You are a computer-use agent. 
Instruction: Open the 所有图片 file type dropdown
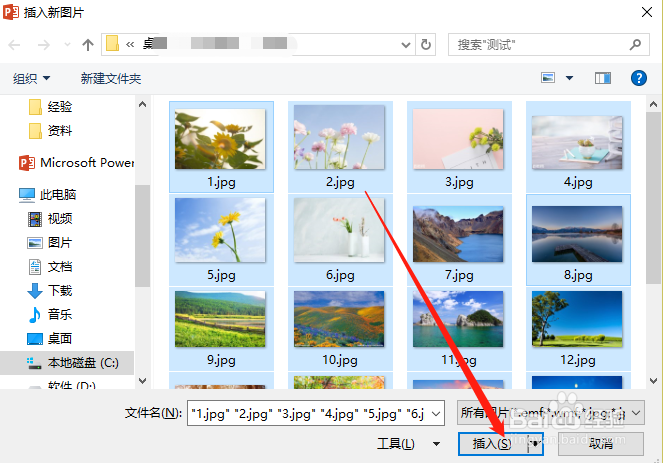coord(551,413)
